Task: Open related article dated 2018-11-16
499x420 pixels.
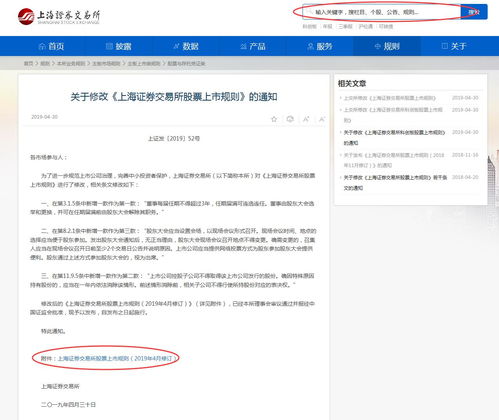Action: tap(394, 160)
